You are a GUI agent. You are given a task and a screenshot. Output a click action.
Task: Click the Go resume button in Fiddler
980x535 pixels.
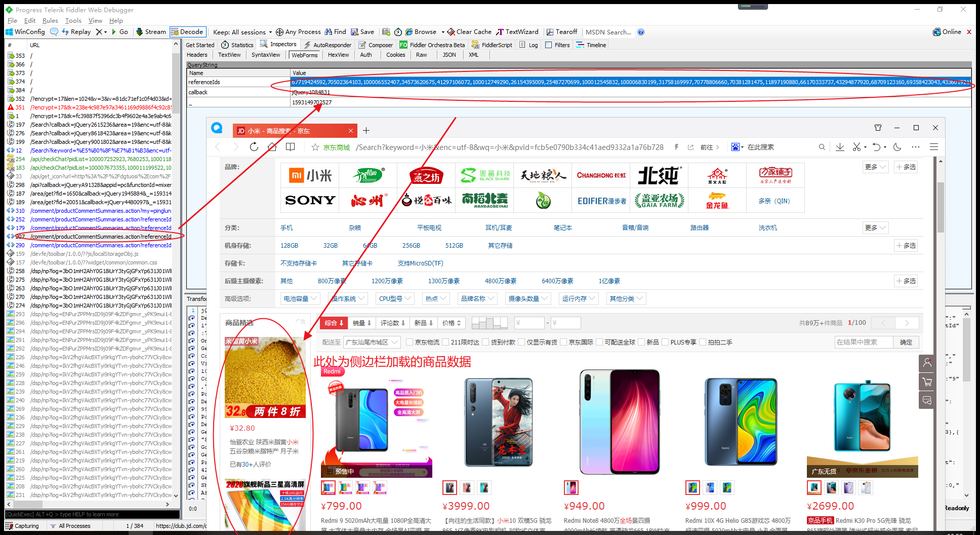coord(120,31)
